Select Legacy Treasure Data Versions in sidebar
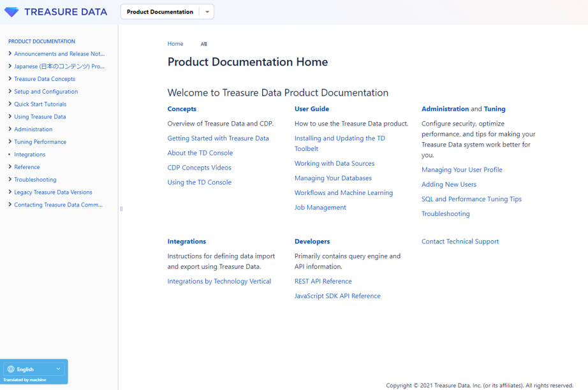 point(53,192)
